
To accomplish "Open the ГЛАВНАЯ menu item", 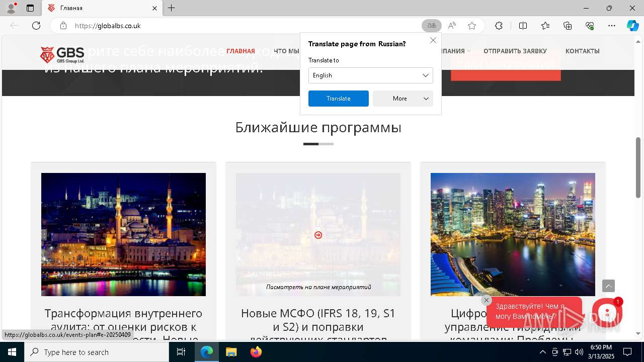I will [240, 51].
